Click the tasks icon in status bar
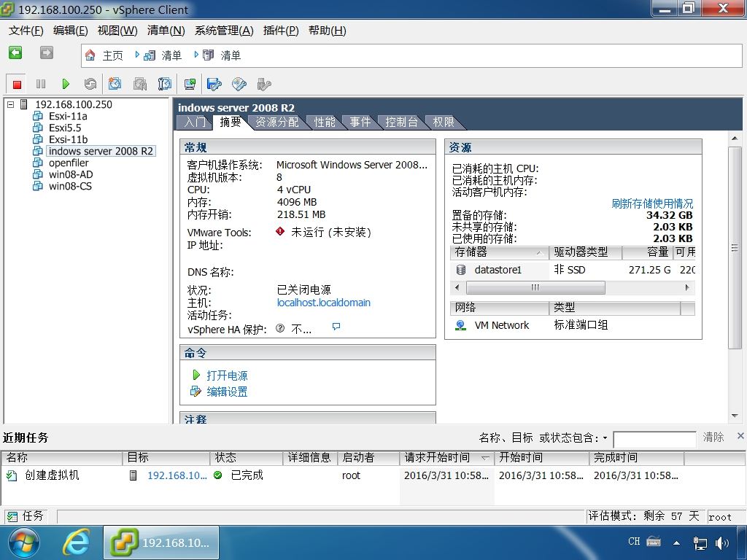The image size is (747, 560). [12, 516]
